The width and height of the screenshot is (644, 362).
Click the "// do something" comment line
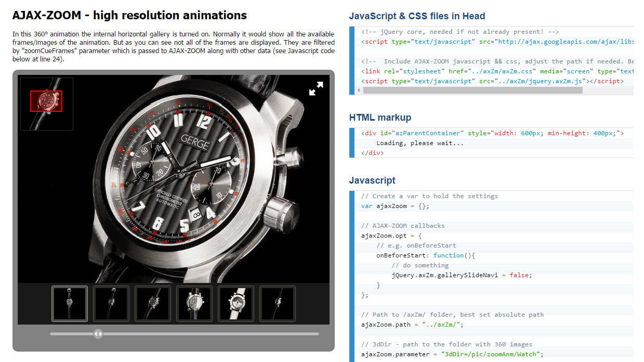pyautogui.click(x=420, y=265)
